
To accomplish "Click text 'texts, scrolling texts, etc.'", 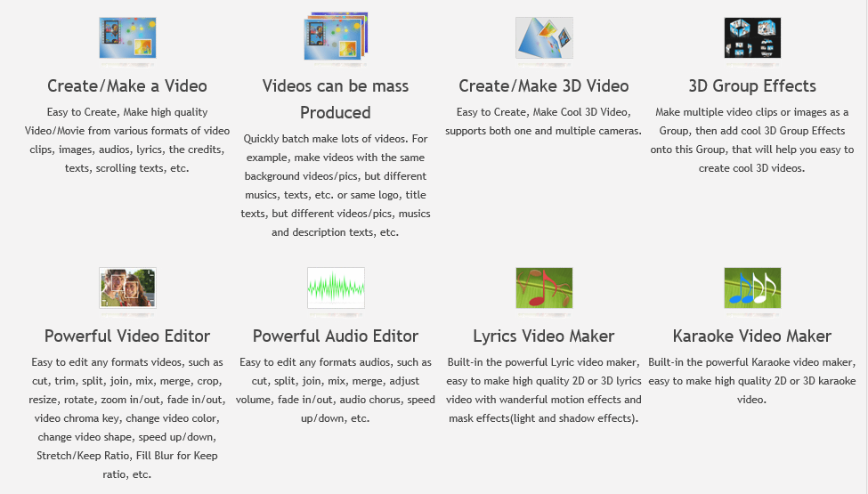I will coord(127,168).
